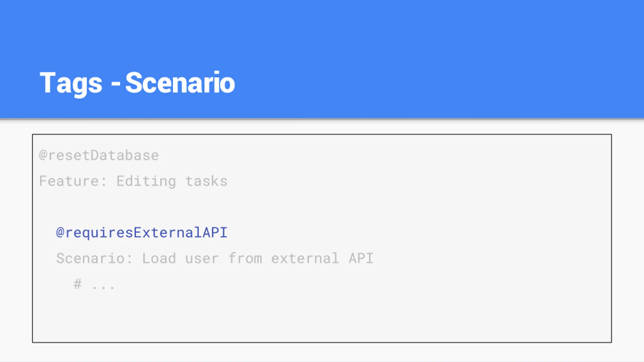Click the word "Tags" in the title
Screen dimensions: 644x362
tap(71, 84)
